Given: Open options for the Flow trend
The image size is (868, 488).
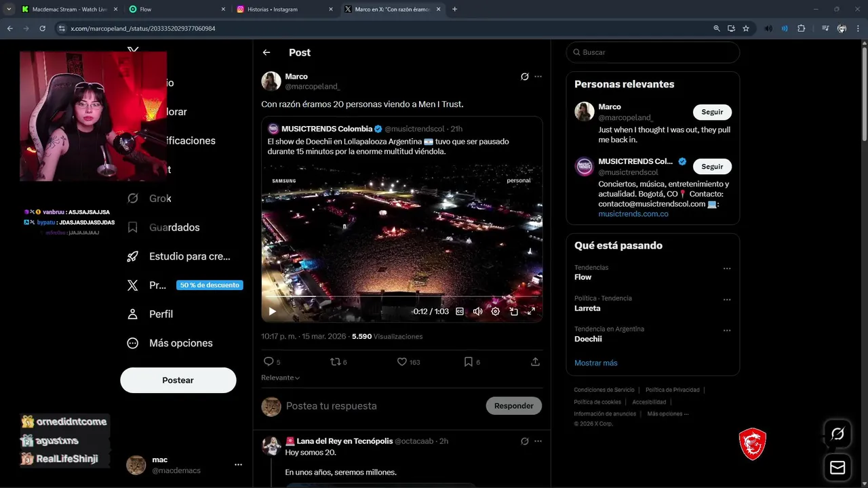Looking at the screenshot, I should coord(727,268).
